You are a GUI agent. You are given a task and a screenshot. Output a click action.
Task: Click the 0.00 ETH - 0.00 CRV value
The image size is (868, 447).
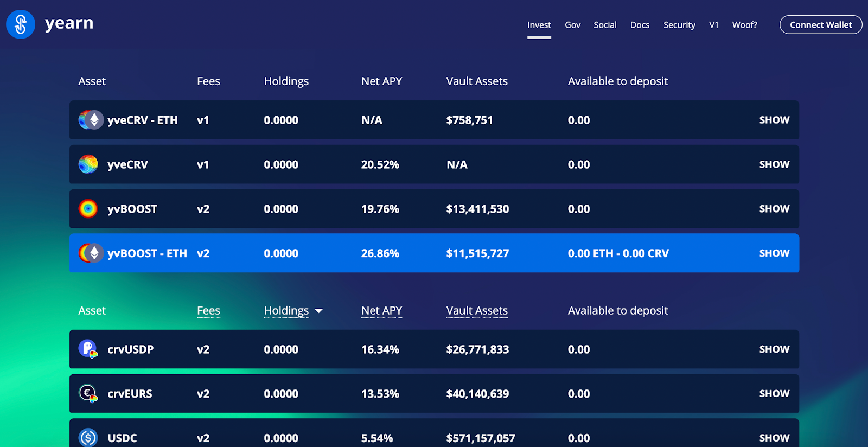click(x=618, y=253)
